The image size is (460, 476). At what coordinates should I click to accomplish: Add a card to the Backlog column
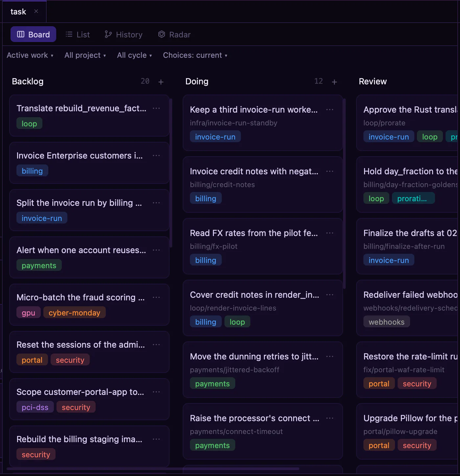[161, 82]
